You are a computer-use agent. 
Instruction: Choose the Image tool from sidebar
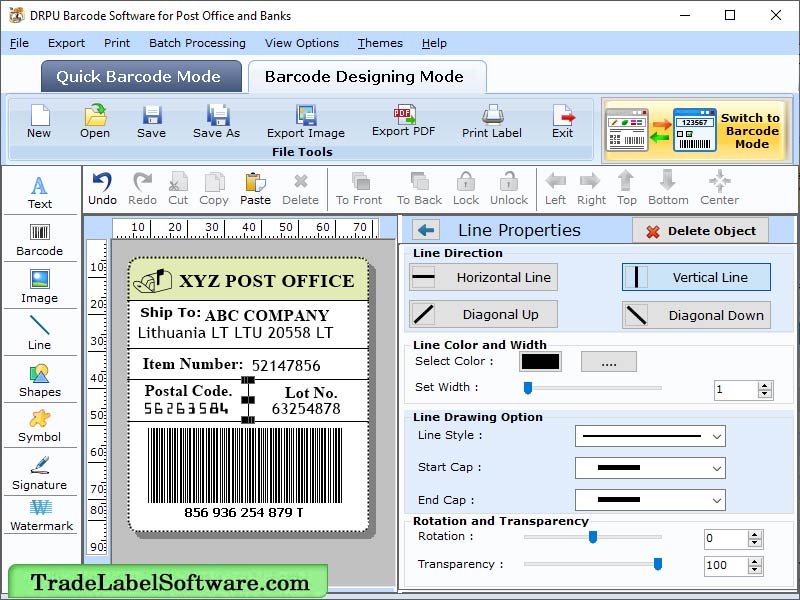pos(40,287)
